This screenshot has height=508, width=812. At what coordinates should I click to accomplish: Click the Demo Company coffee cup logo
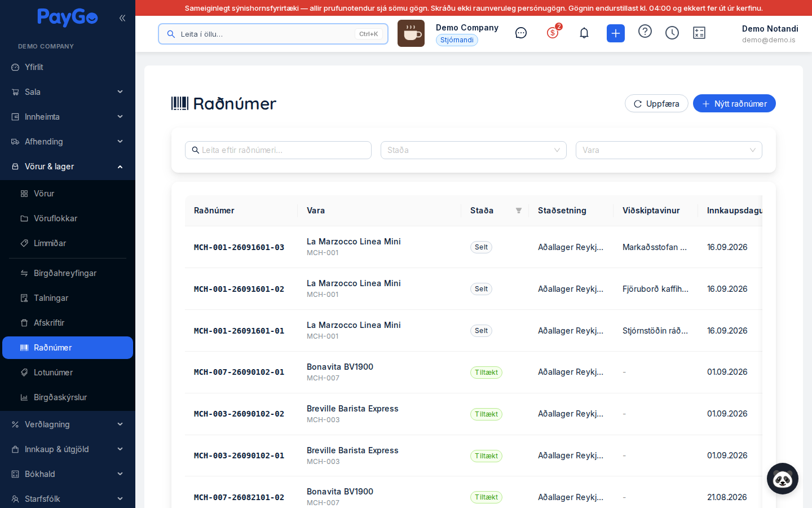coord(411,33)
